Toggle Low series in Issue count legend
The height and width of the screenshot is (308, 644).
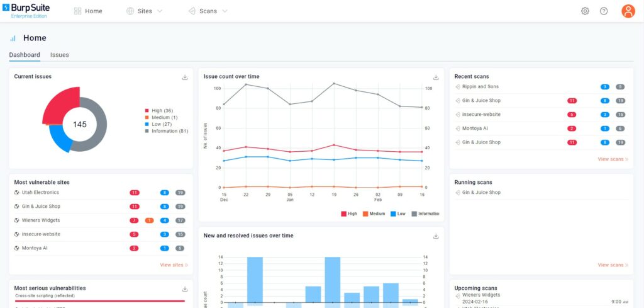pyautogui.click(x=398, y=214)
